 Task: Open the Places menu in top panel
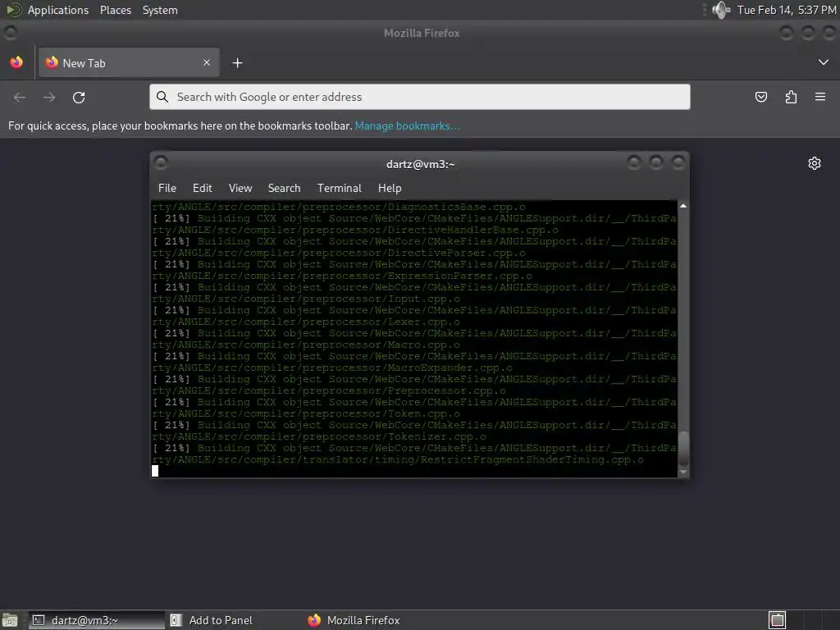click(116, 10)
